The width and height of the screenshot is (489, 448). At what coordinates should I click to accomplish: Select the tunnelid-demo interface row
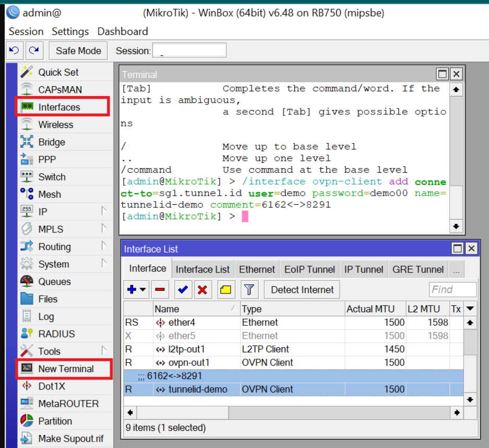(293, 390)
